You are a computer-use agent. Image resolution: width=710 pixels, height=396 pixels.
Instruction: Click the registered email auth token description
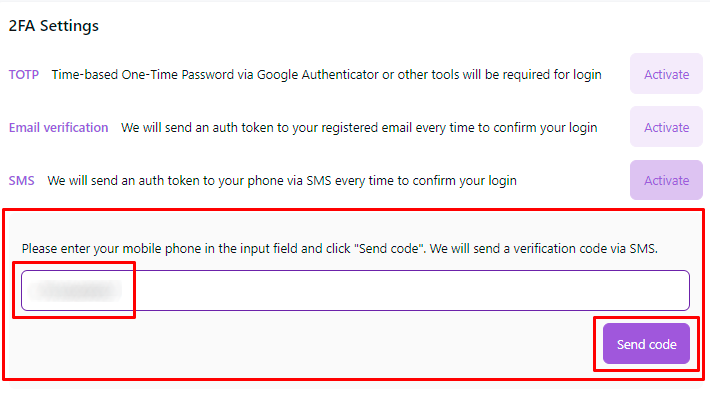click(x=359, y=128)
